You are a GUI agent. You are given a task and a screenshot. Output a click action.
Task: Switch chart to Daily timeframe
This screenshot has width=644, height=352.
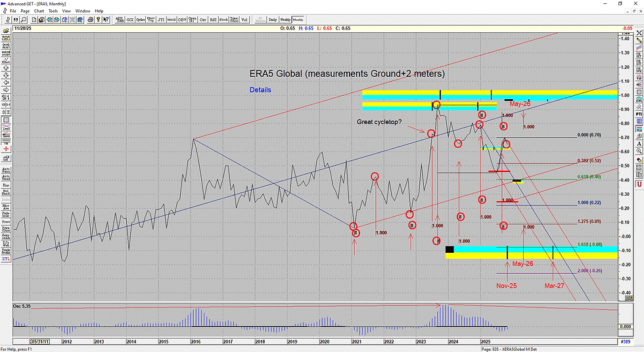(272, 20)
